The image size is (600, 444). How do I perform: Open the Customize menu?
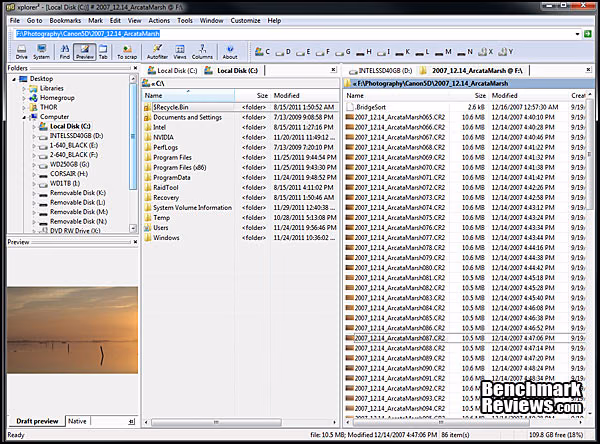[x=245, y=21]
